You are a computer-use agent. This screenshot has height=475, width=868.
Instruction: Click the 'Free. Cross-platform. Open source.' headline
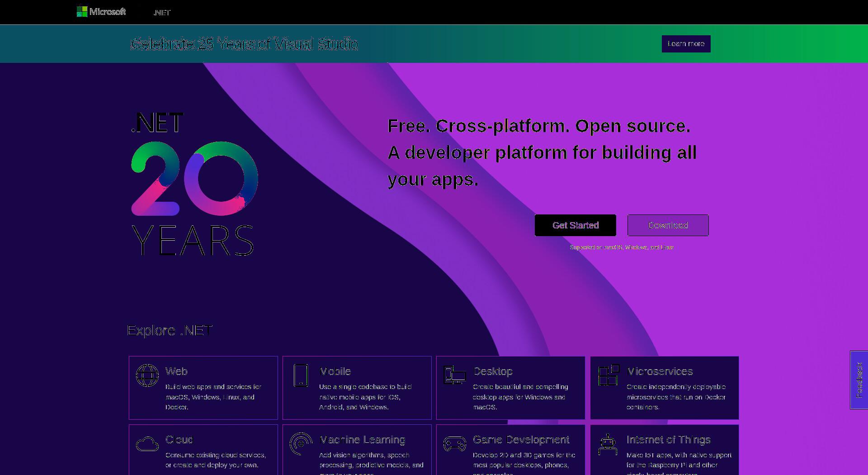(x=539, y=126)
